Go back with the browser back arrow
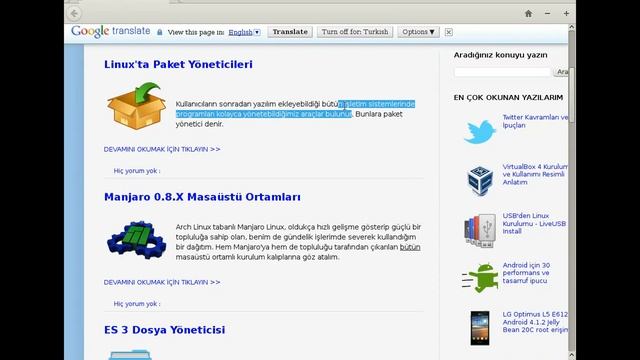The image size is (640, 360). 74,13
